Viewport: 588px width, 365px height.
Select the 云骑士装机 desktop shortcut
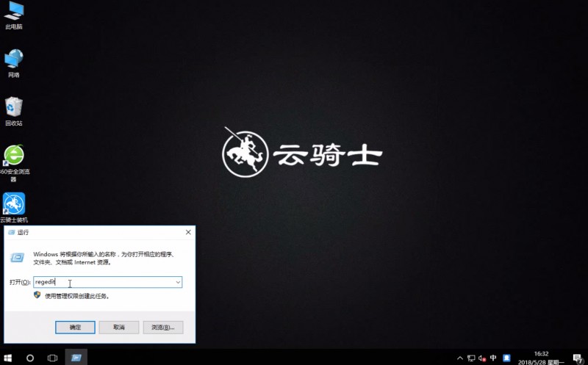[x=14, y=208]
